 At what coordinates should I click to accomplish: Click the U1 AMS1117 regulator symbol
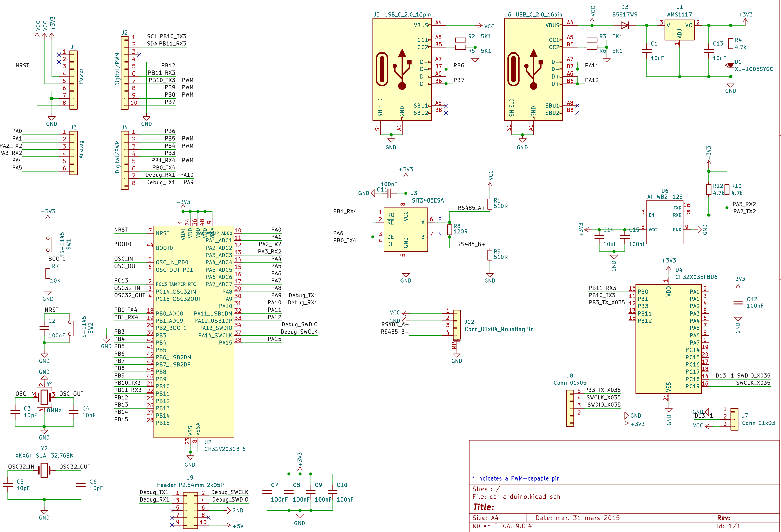click(x=679, y=30)
